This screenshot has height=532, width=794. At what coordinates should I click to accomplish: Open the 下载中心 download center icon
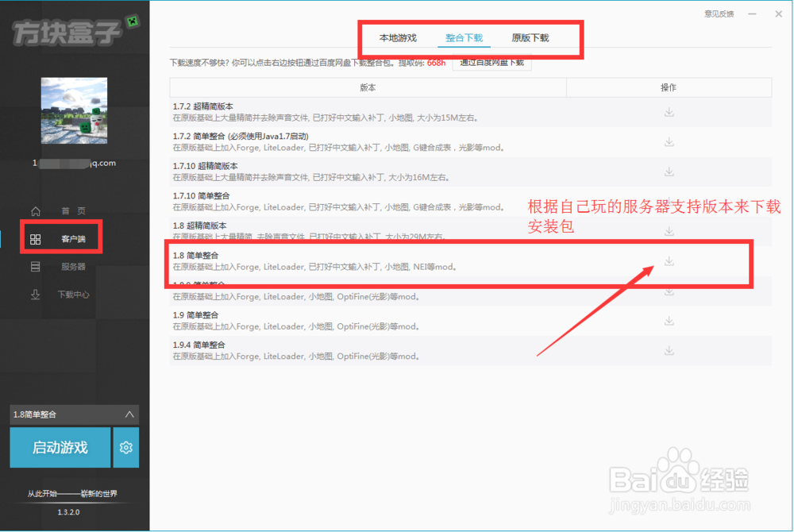[36, 294]
